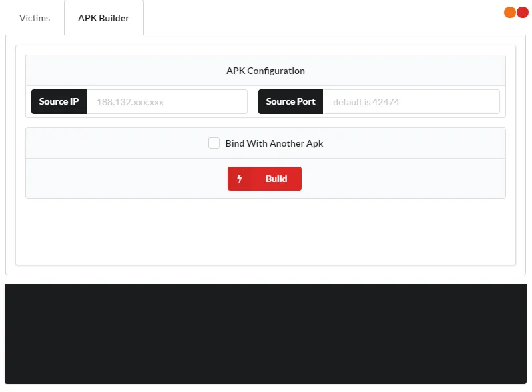
Task: Click the 188.132.xxx.xxx placeholder text
Action: [x=130, y=102]
